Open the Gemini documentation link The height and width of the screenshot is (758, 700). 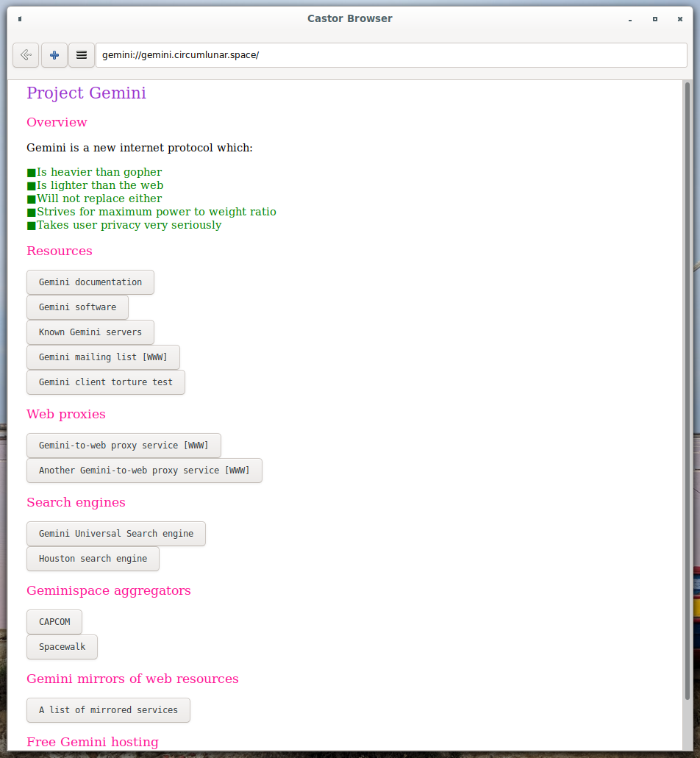(90, 282)
